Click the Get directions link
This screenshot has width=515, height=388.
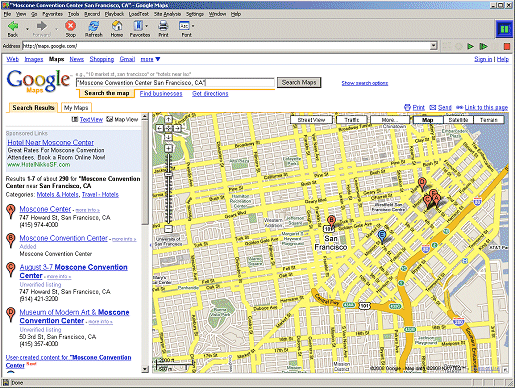pyautogui.click(x=210, y=94)
